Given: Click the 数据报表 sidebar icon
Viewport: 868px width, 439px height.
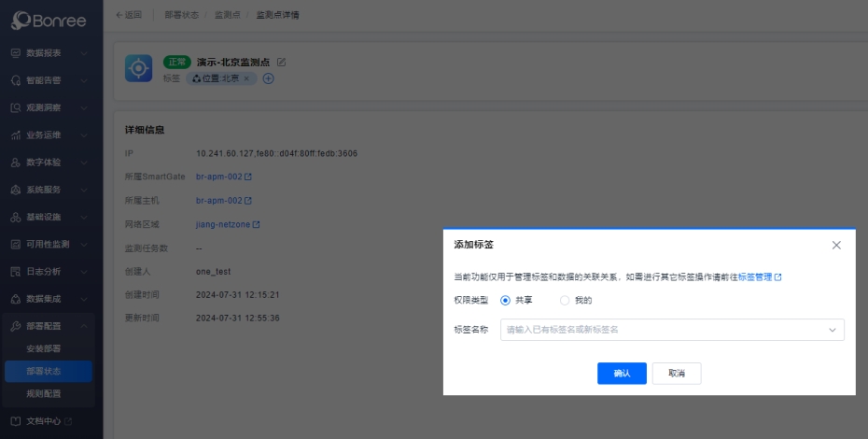Looking at the screenshot, I should (16, 53).
